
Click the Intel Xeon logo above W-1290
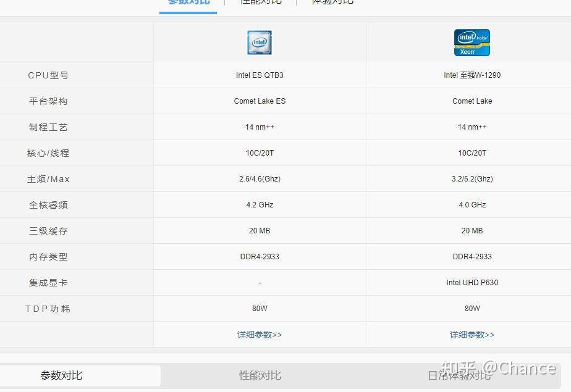coord(472,43)
